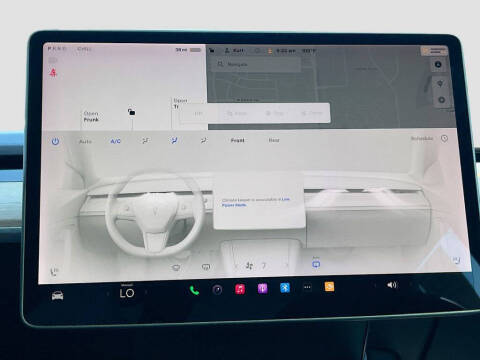Tap the fan speed icon

[249, 266]
